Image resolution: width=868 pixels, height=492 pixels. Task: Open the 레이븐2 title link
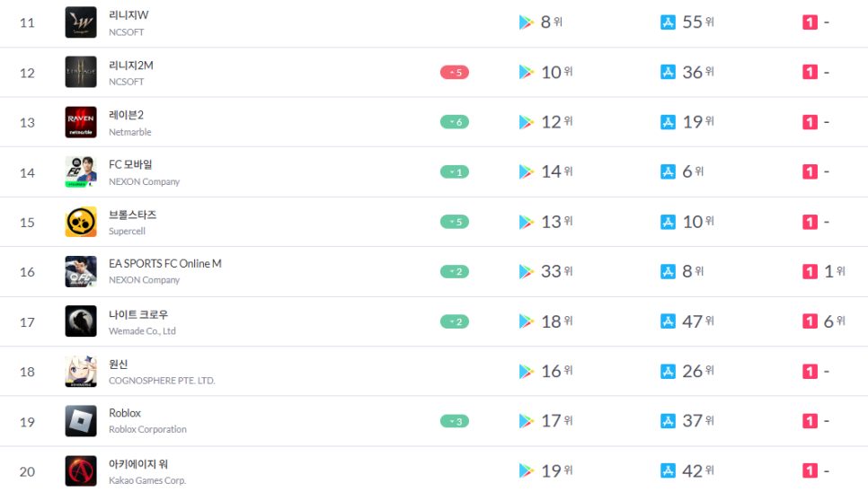(126, 115)
